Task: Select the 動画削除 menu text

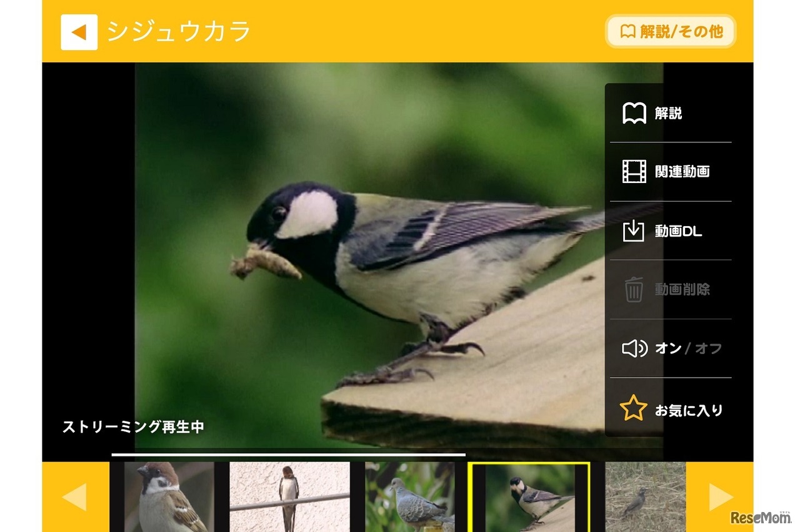Action: [x=682, y=290]
